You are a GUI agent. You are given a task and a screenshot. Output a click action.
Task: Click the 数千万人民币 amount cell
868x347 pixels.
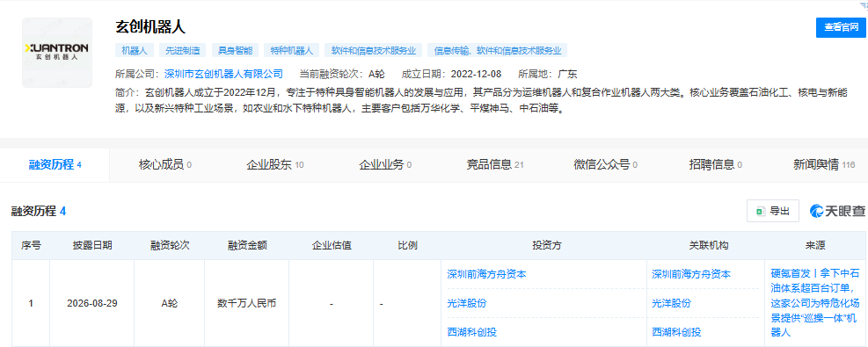point(247,303)
